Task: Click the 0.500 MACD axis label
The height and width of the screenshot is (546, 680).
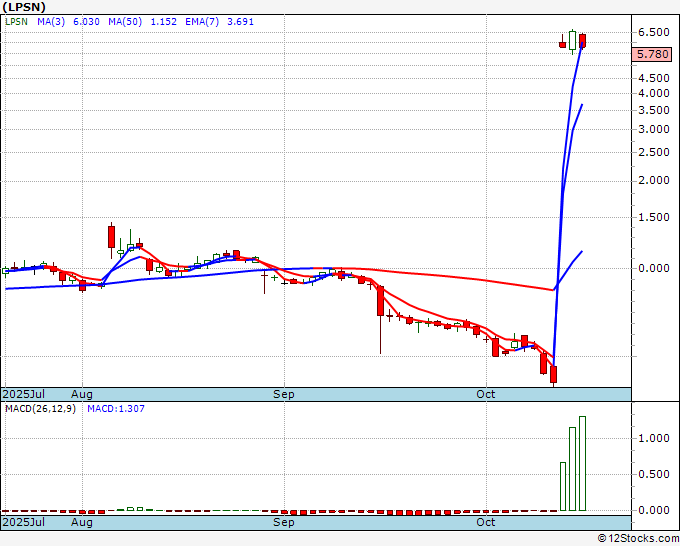Action: coord(654,474)
